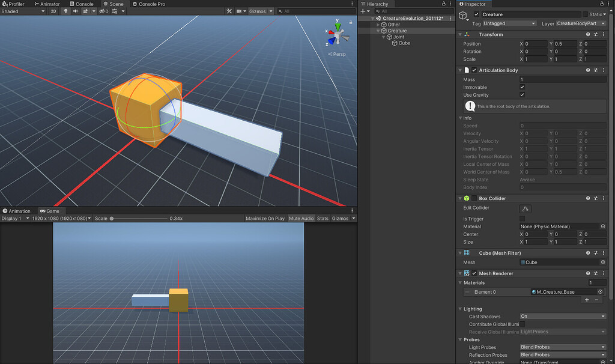Switch to the Console tab

pyautogui.click(x=82, y=4)
